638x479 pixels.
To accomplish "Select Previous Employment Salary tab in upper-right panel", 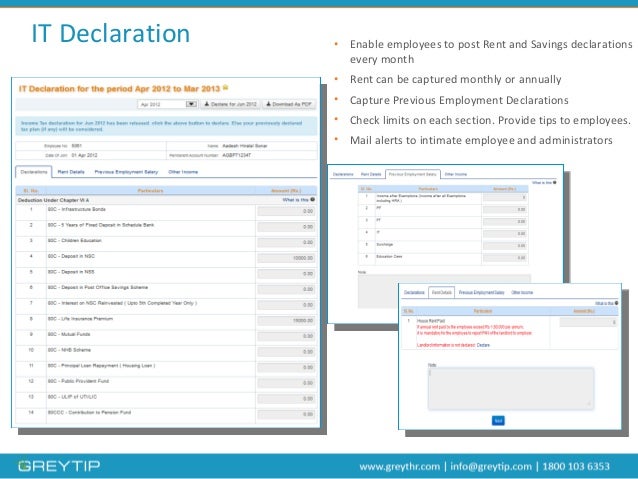I will 412,174.
